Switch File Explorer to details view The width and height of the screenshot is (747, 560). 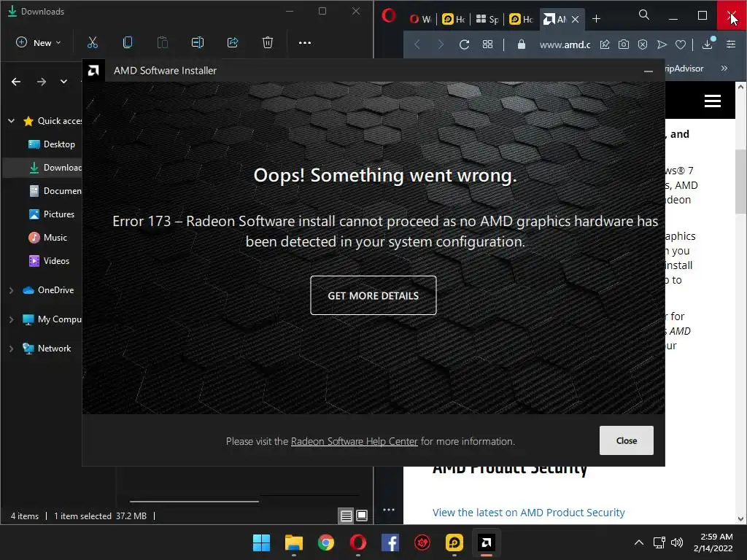pyautogui.click(x=347, y=516)
